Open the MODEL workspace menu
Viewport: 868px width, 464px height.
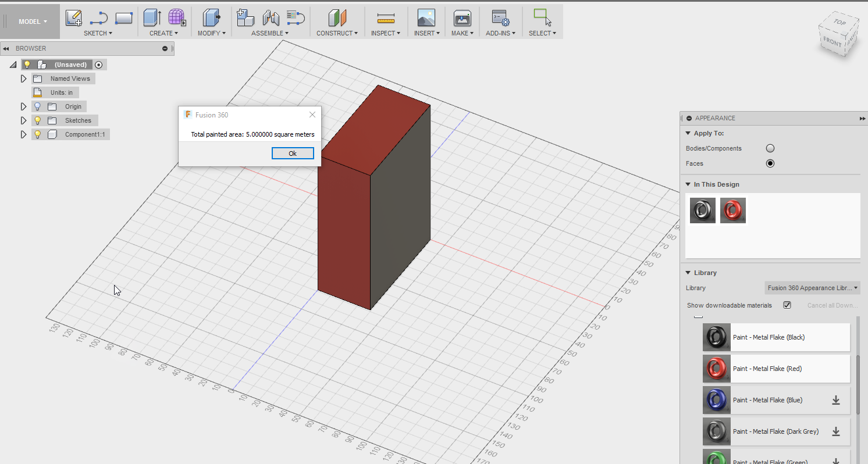[33, 22]
